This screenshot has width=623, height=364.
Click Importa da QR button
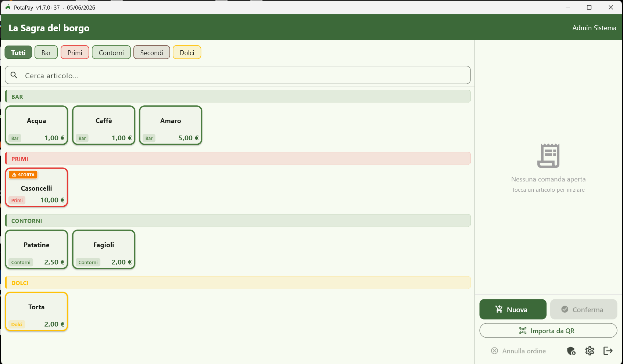click(548, 331)
